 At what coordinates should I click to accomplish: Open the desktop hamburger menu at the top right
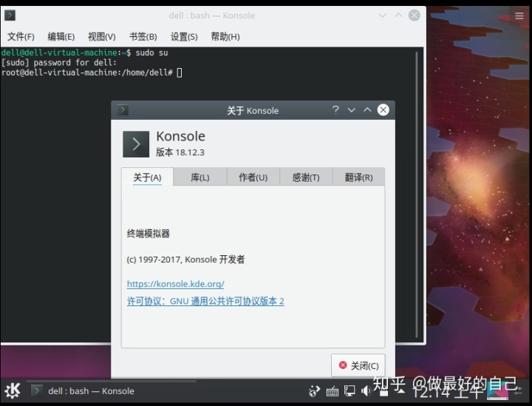[519, 16]
